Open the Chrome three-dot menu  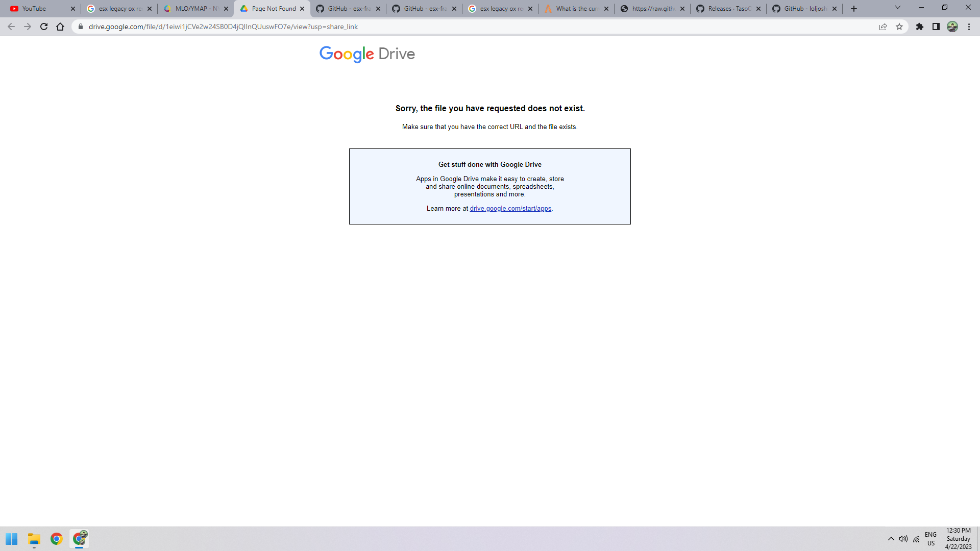point(969,27)
